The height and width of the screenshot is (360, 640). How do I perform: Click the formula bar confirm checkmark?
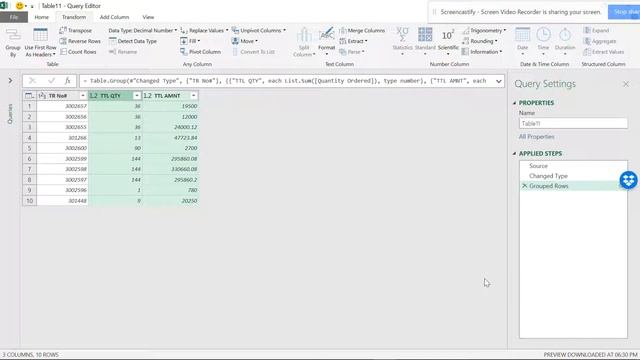51,81
